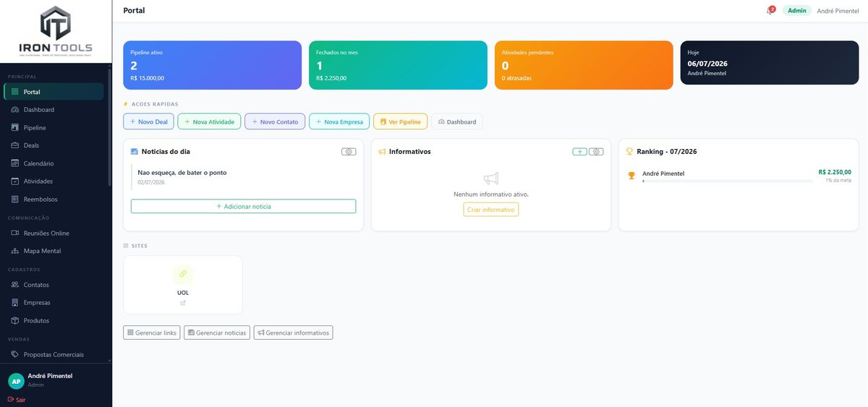The width and height of the screenshot is (868, 407).
Task: Click the Gerenciar links button
Action: tap(151, 333)
